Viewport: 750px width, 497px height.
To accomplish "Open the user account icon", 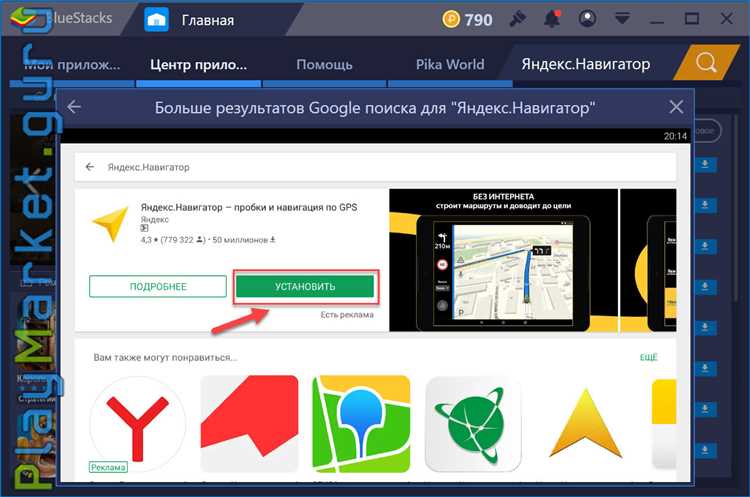I will coord(587,19).
